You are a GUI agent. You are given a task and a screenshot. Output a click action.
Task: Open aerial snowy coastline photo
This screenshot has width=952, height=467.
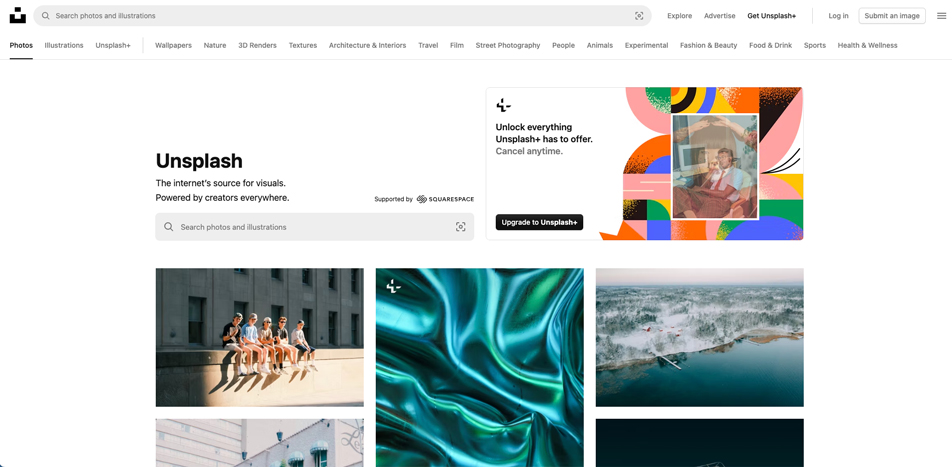699,337
